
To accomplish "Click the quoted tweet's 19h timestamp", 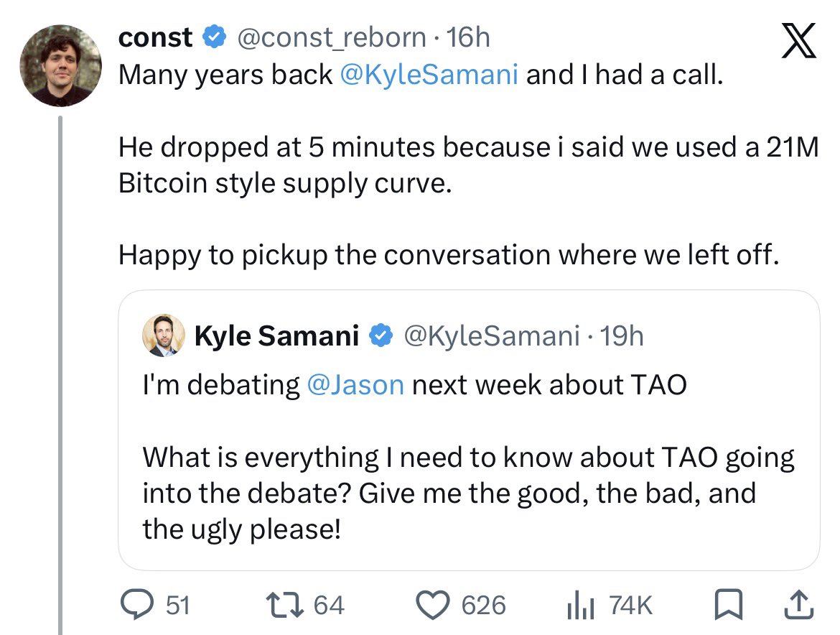I will [x=622, y=335].
